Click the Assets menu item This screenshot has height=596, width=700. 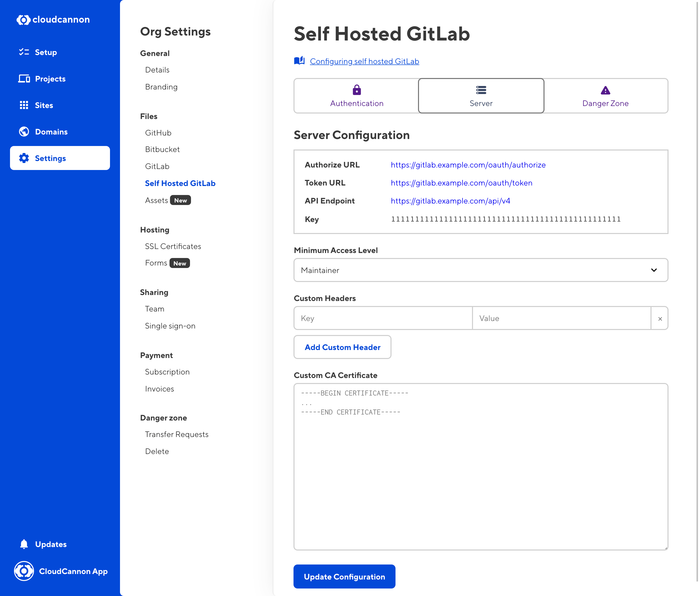(x=156, y=200)
